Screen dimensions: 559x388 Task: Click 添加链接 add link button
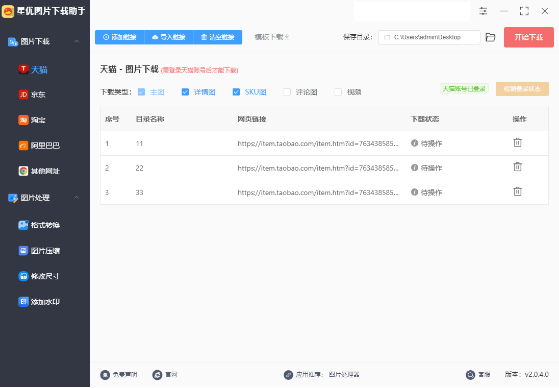coord(120,37)
